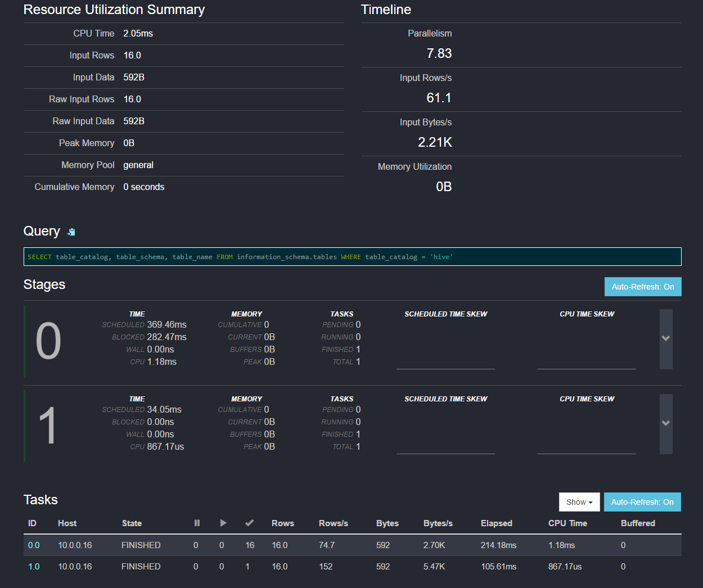Click stage 1 scheduled time 34.05ms

[x=164, y=410]
